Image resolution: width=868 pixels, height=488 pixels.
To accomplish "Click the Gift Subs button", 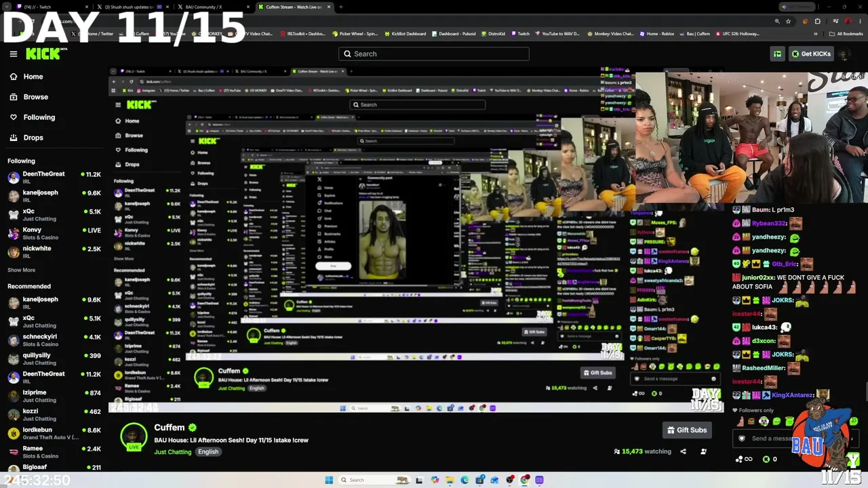I will click(x=687, y=430).
